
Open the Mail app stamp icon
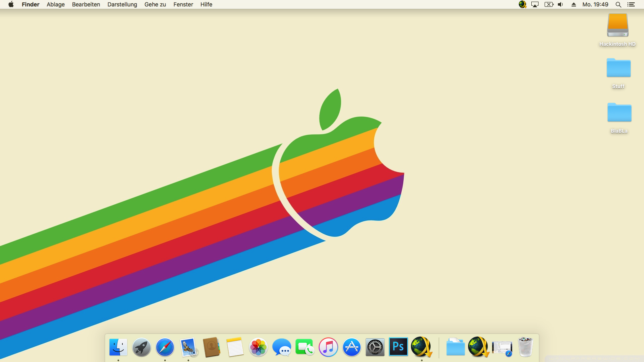click(188, 347)
